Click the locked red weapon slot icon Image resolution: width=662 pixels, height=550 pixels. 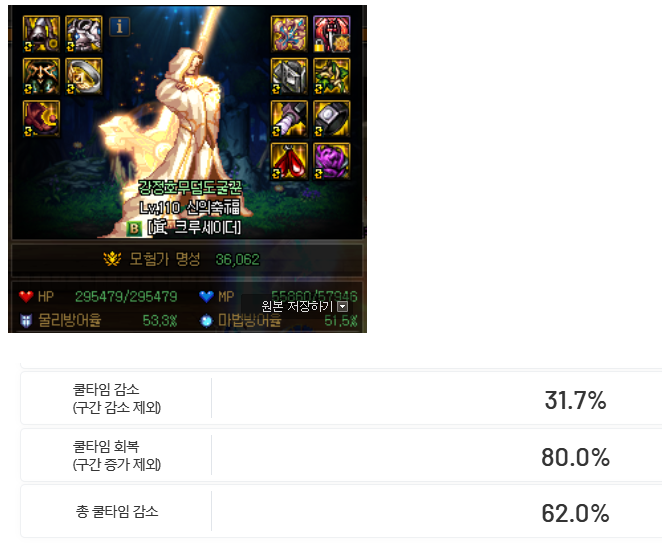click(x=331, y=34)
